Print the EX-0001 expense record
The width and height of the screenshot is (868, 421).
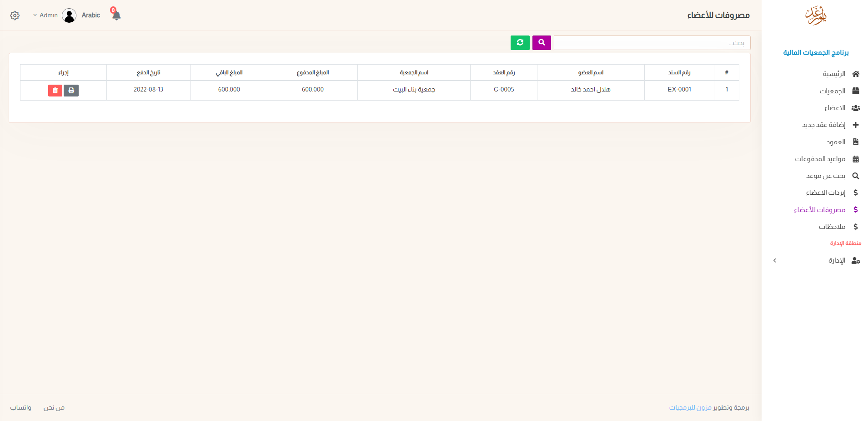71,91
